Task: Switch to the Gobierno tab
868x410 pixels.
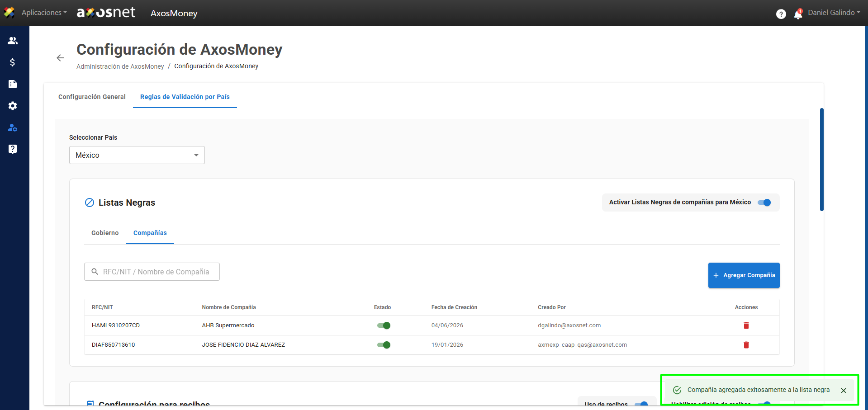Action: coord(105,233)
